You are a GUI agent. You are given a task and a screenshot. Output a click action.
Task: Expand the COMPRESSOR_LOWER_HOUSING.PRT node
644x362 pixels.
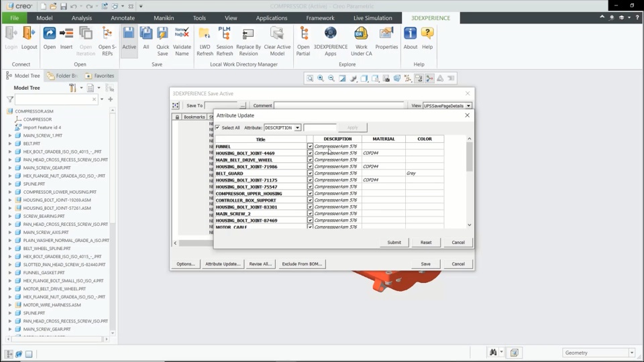[10, 192]
